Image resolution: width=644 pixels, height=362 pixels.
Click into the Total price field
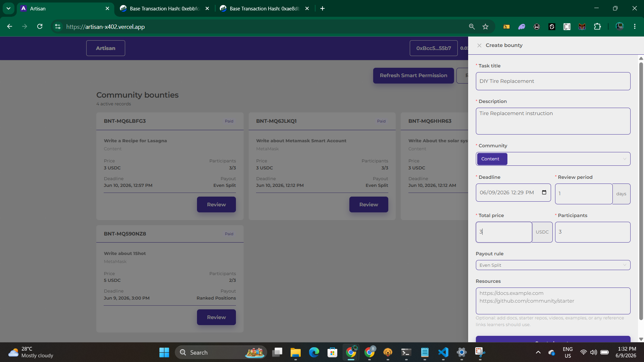504,232
